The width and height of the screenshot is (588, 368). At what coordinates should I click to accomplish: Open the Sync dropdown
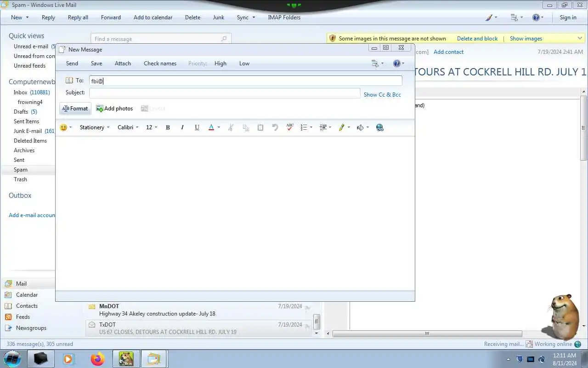pos(246,17)
